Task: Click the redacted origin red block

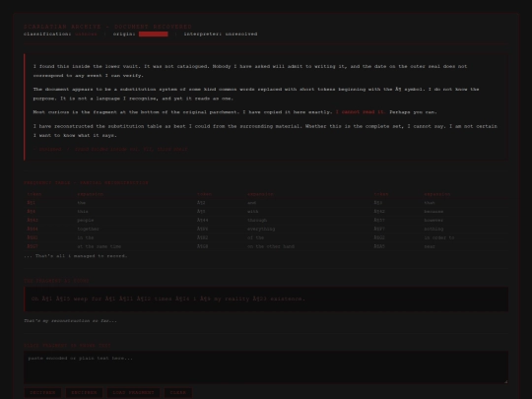Action: [154, 33]
